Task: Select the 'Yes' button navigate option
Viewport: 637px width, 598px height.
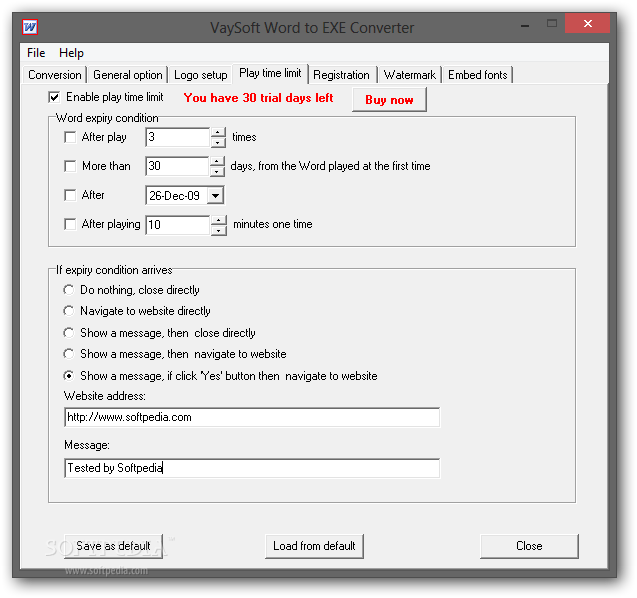Action: click(69, 376)
